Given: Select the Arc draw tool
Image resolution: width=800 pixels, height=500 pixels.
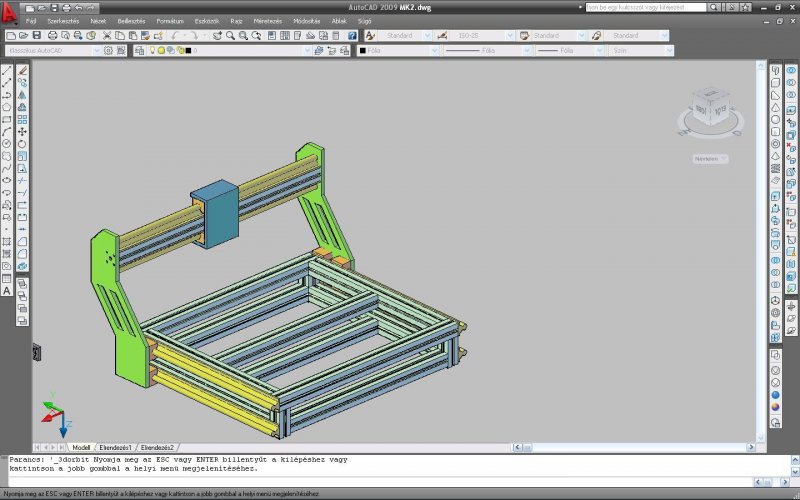Looking at the screenshot, I should tap(7, 132).
